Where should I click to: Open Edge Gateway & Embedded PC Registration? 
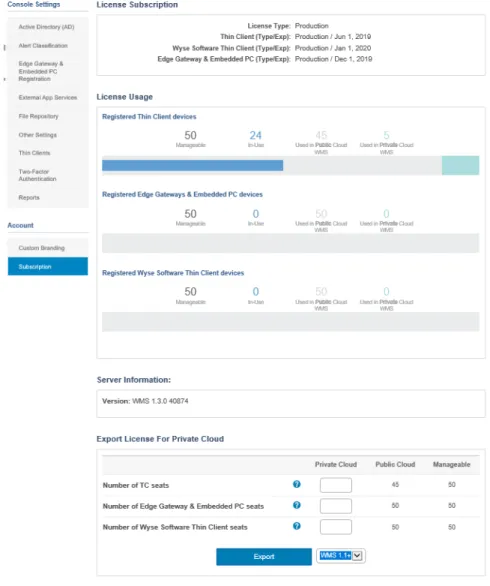tap(41, 71)
